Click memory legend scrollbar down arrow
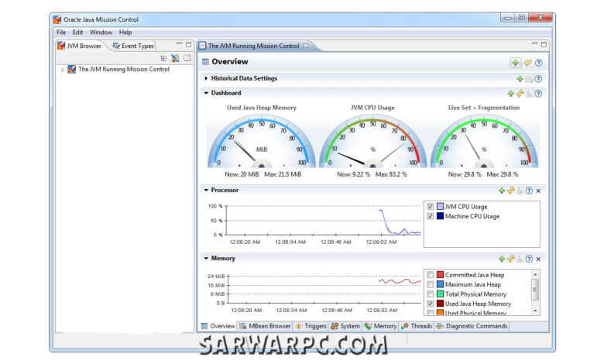604x364 pixels. (x=535, y=311)
